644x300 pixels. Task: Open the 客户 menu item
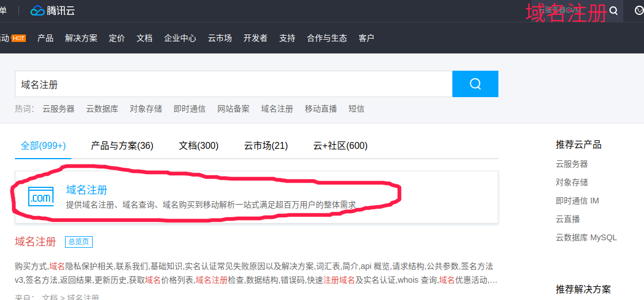click(x=367, y=38)
